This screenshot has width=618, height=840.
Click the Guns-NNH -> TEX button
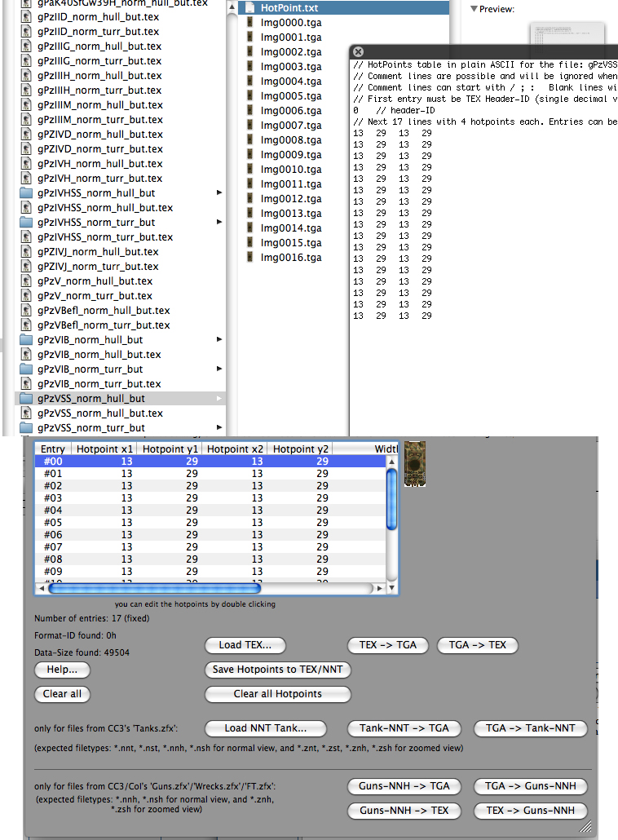click(404, 811)
